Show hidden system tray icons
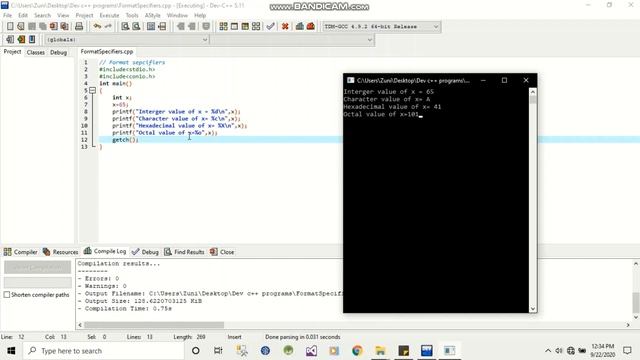 coord(548,351)
